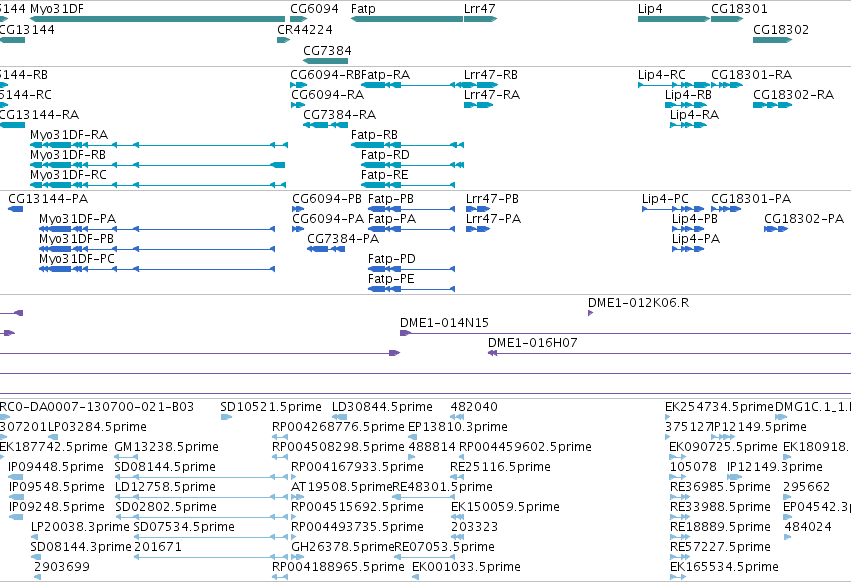Click the Lip4-PB protein label
This screenshot has width=851, height=582.
click(x=695, y=219)
